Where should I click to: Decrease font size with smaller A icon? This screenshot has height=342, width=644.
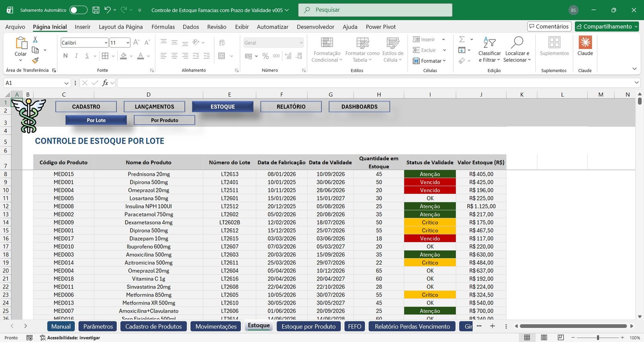147,43
